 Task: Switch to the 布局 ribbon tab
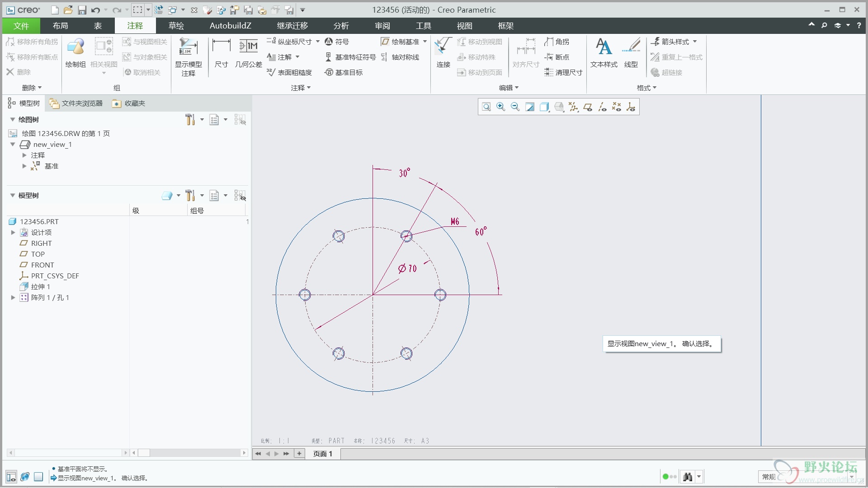[x=60, y=26]
